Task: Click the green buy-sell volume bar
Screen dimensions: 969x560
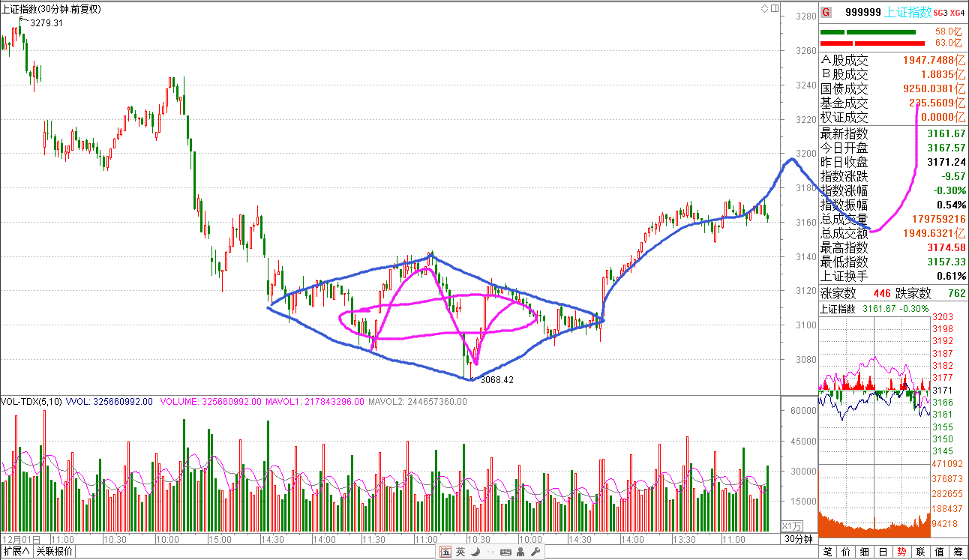Action: click(868, 32)
